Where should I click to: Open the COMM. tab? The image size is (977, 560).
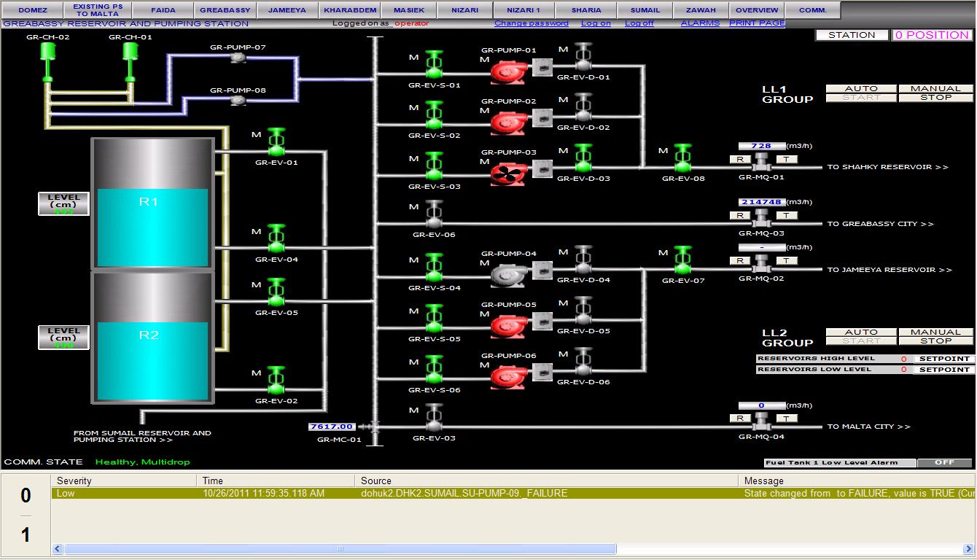(x=813, y=10)
